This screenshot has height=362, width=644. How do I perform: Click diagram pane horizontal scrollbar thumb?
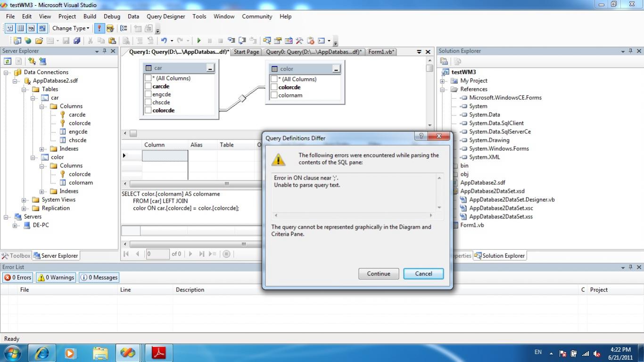pos(133,133)
